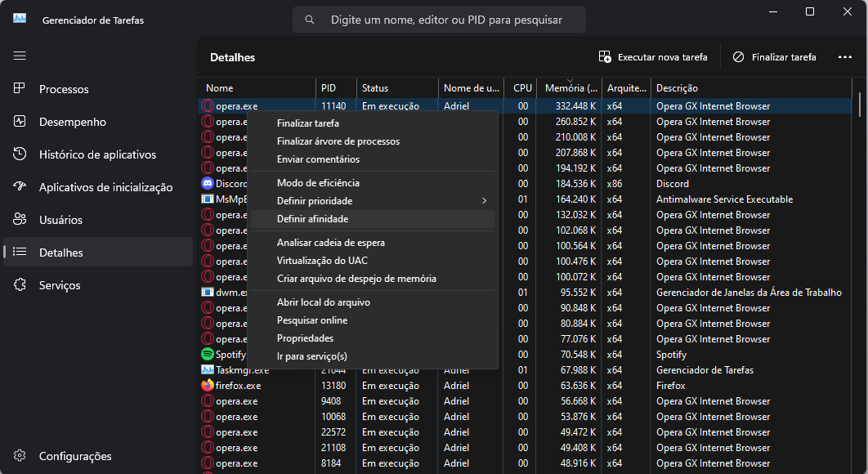
Task: Click the Opera icon for PID 22572
Action: 208,432
